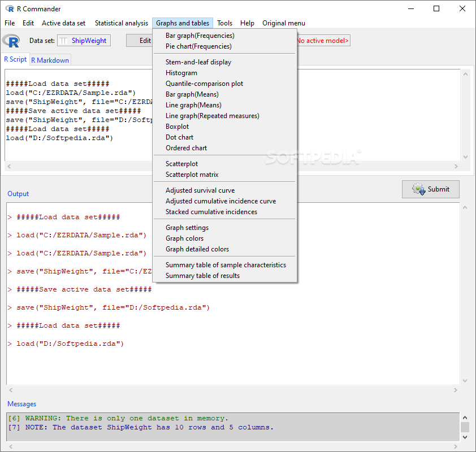The width and height of the screenshot is (476, 452).
Task: Choose Pie chart(Frequencies)
Action: (224, 46)
